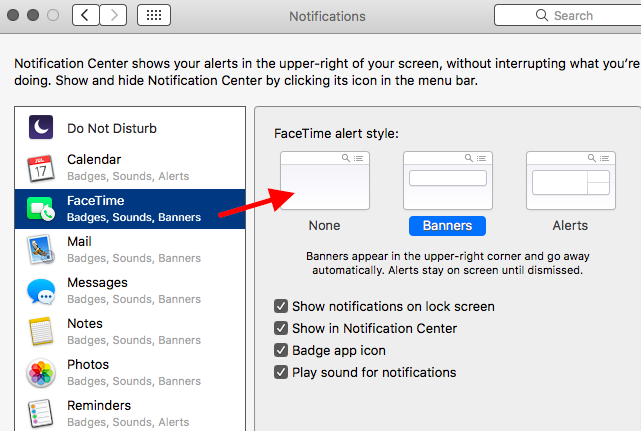The height and width of the screenshot is (431, 641).
Task: Select the highlighted Banners label
Action: (x=447, y=226)
